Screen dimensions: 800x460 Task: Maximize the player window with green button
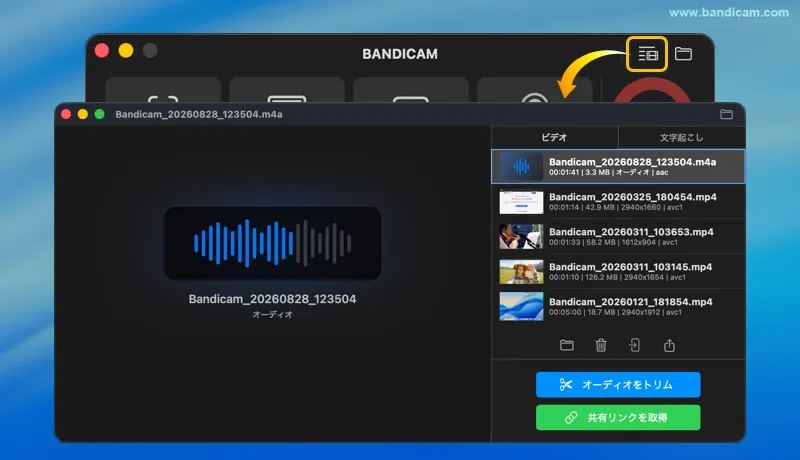click(x=99, y=114)
